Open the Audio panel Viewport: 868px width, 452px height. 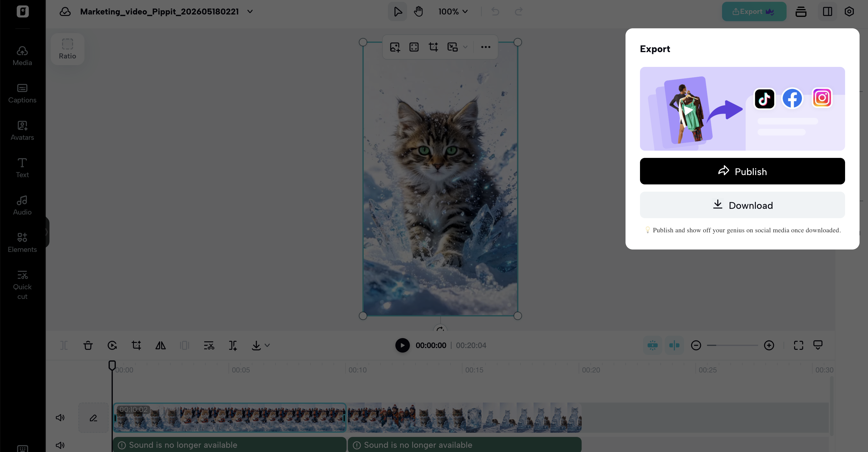click(22, 205)
